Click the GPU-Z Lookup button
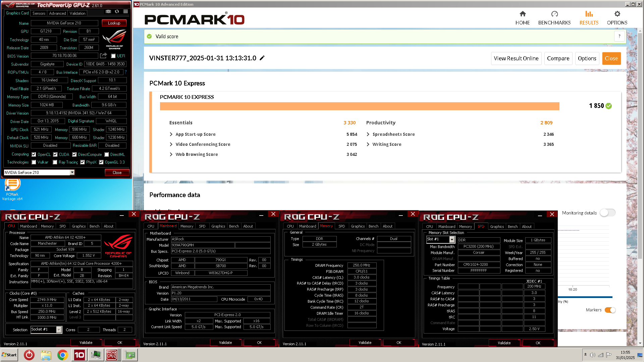Viewport: 644px width, 362px height. coord(114,23)
